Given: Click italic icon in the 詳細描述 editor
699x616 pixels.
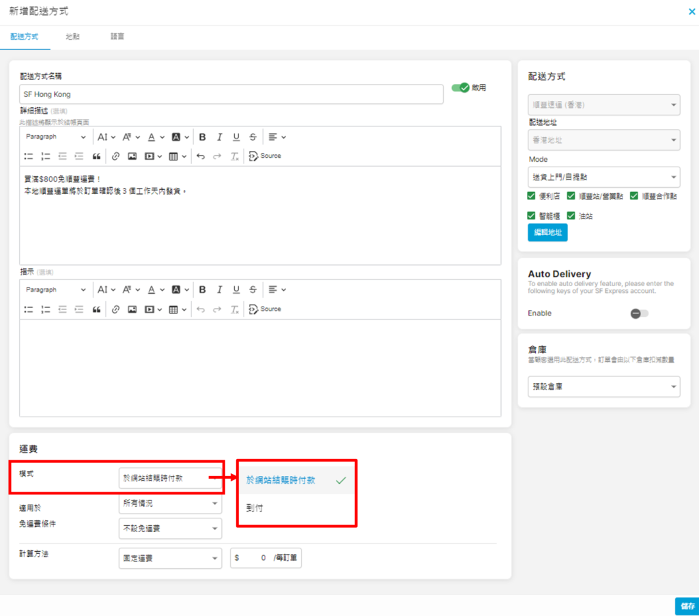Looking at the screenshot, I should click(x=219, y=137).
